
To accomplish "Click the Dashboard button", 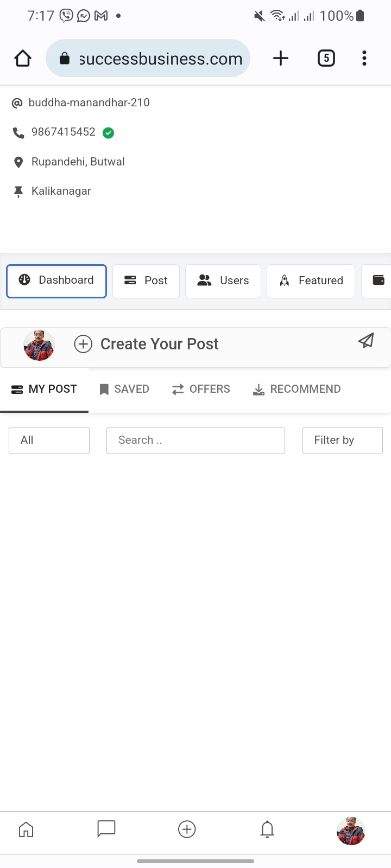I will point(56,280).
